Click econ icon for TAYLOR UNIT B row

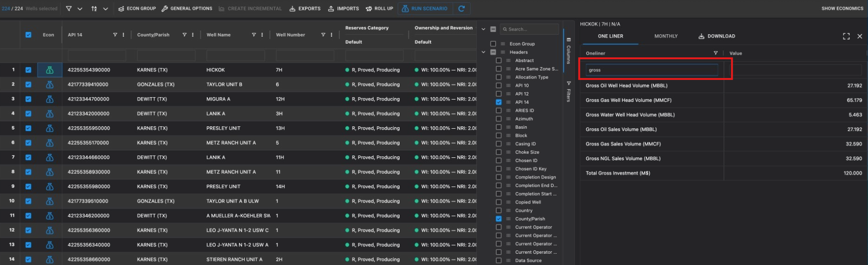[49, 85]
